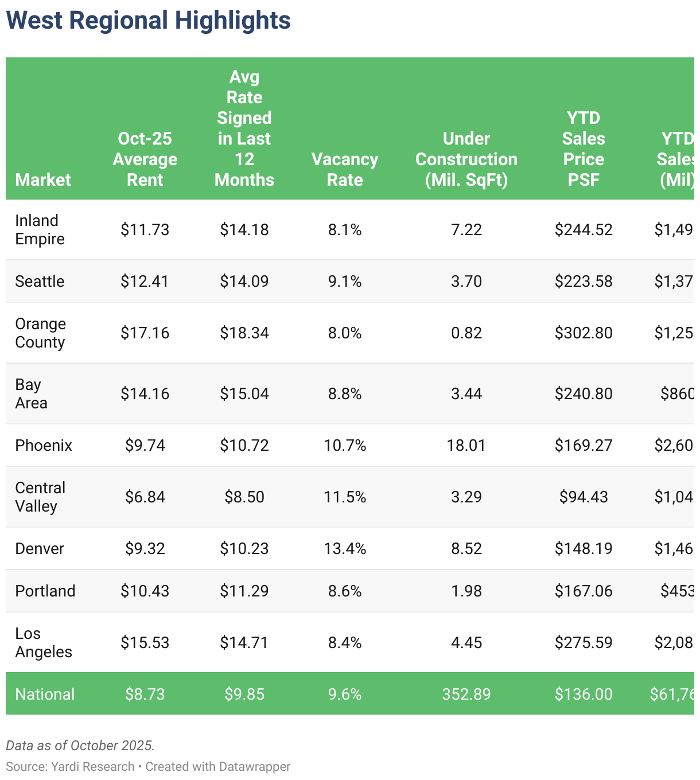Image resolution: width=700 pixels, height=780 pixels.
Task: Click the Inland Empire row label
Action: 40,229
